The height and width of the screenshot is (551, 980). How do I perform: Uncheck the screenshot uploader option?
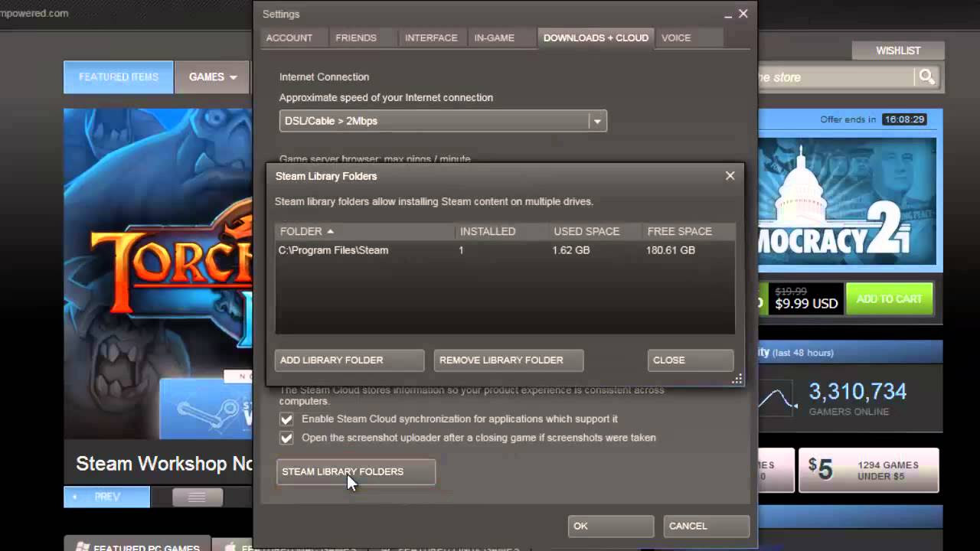(286, 438)
